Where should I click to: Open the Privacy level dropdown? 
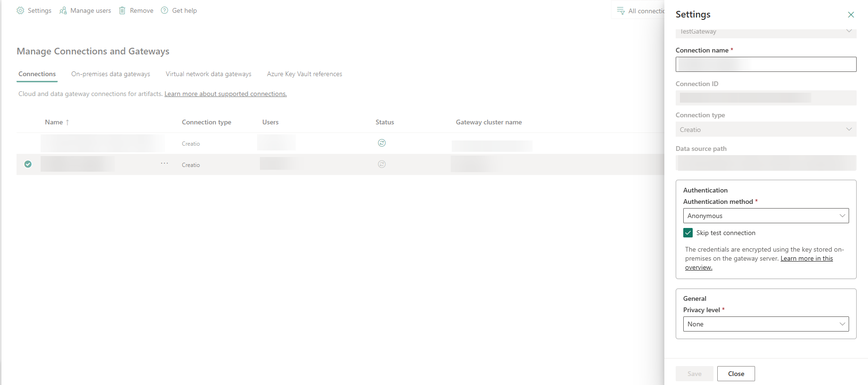tap(765, 324)
